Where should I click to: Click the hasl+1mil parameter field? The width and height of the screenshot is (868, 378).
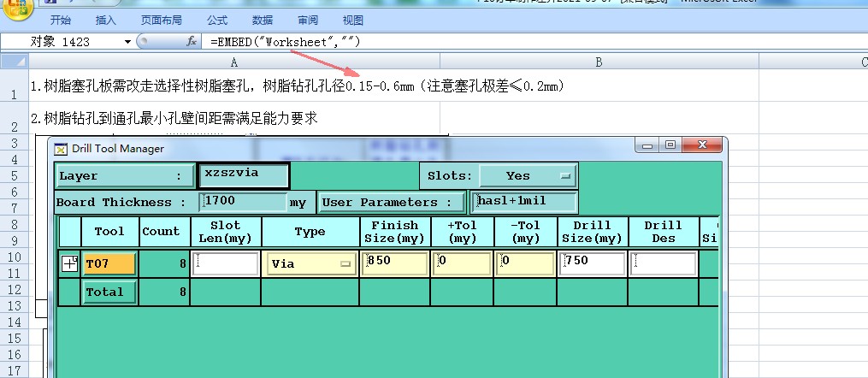523,202
